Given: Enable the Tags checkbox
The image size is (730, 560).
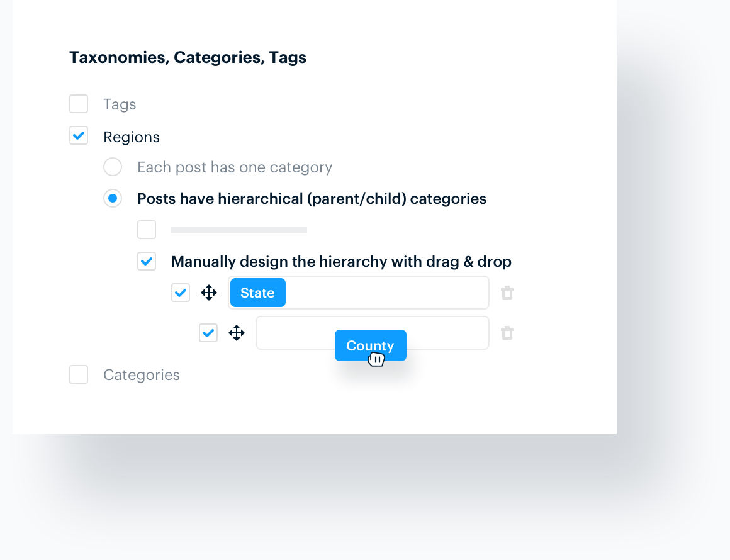Looking at the screenshot, I should click(79, 104).
